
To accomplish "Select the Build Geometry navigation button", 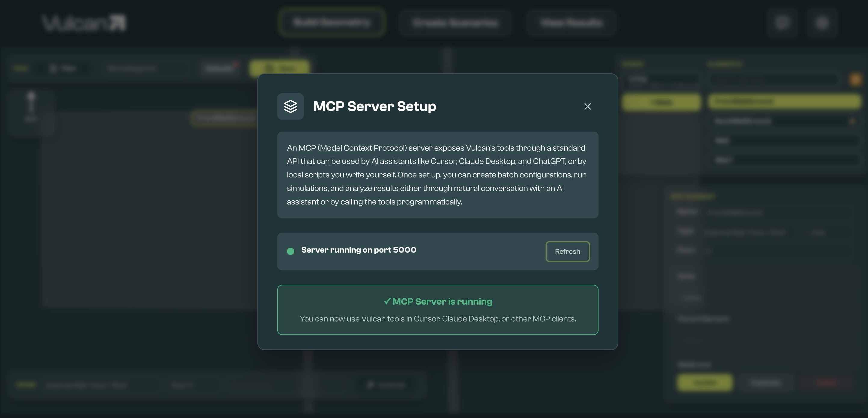I will [332, 22].
